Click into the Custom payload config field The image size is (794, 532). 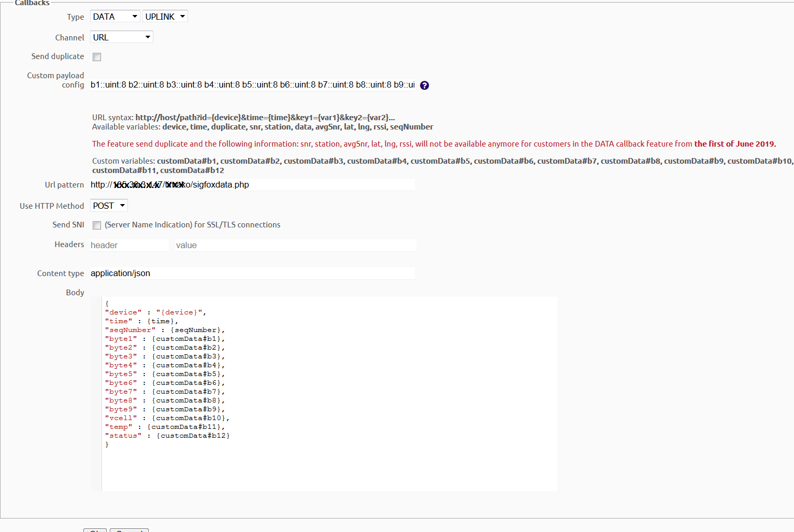click(252, 85)
